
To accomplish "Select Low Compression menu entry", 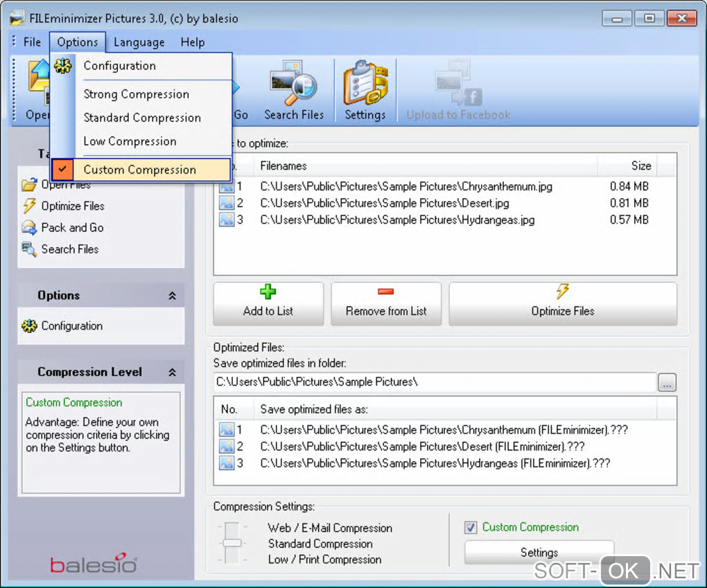I will [x=141, y=141].
